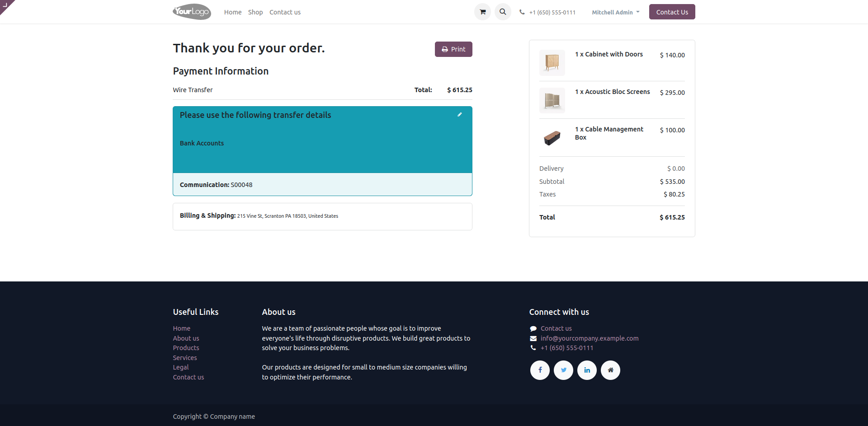Open the Facebook social icon

(540, 370)
